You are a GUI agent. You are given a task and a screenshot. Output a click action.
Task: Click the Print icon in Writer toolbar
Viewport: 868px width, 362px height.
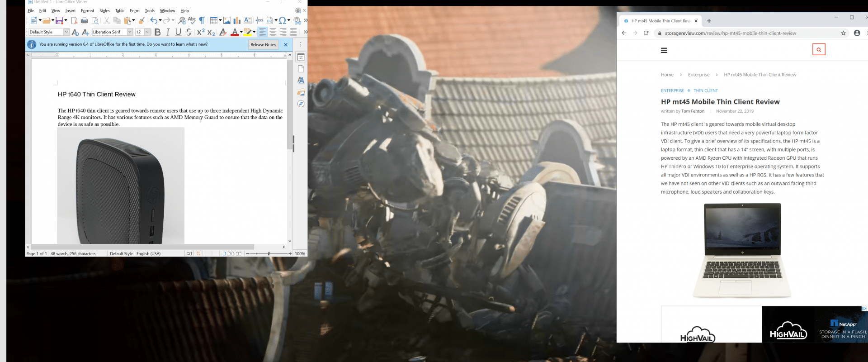click(85, 20)
